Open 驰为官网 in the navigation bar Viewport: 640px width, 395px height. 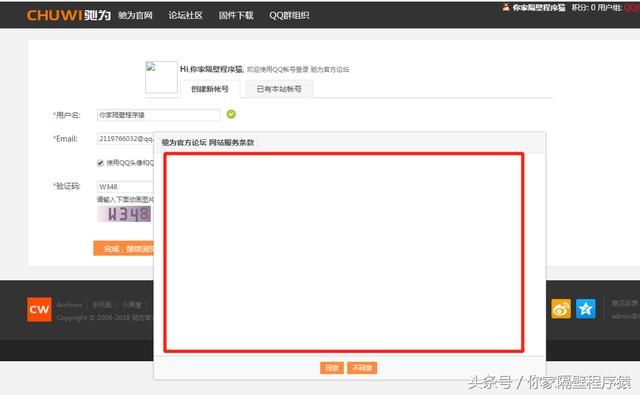(x=135, y=15)
